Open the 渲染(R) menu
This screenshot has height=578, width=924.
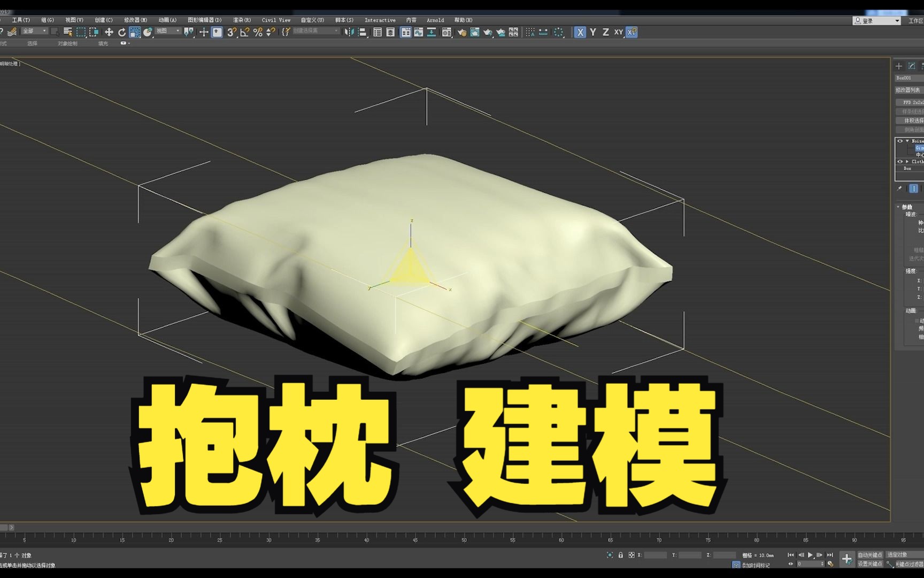click(x=242, y=20)
